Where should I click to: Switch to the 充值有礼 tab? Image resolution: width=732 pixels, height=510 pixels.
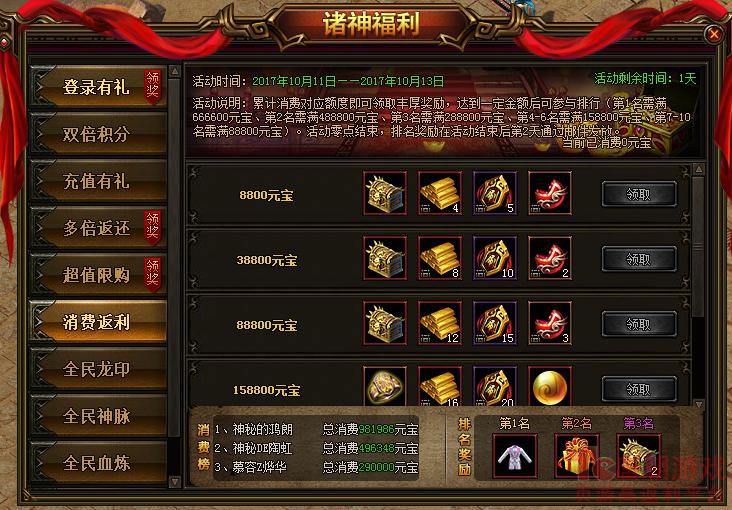(x=97, y=181)
